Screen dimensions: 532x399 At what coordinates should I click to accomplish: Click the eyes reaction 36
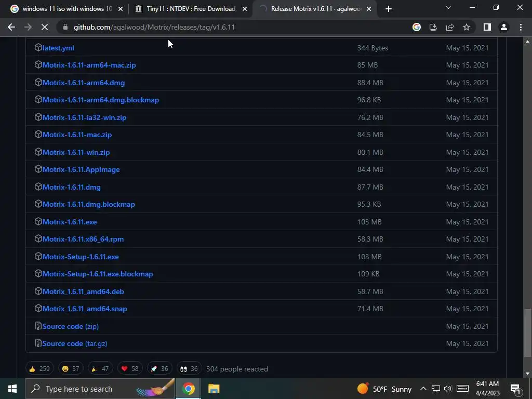click(x=189, y=369)
